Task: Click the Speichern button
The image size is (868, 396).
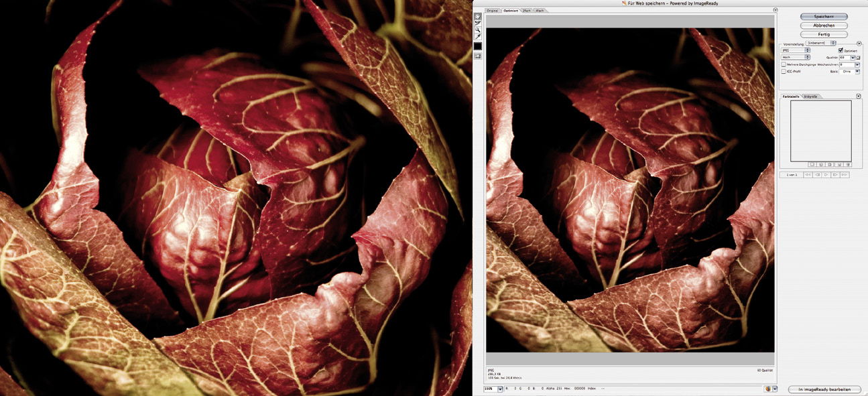Action: (824, 16)
